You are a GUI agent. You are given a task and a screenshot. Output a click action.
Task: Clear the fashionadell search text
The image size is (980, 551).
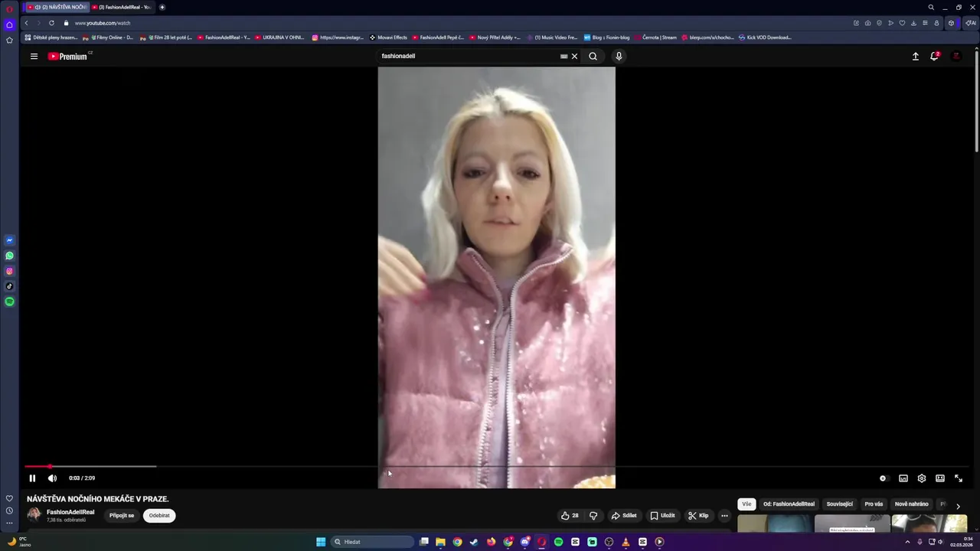coord(574,56)
